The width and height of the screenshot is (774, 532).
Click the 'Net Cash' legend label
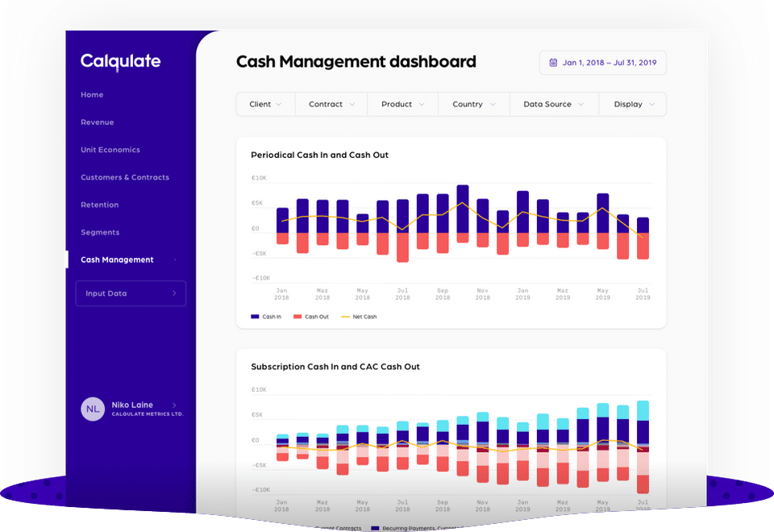(364, 317)
